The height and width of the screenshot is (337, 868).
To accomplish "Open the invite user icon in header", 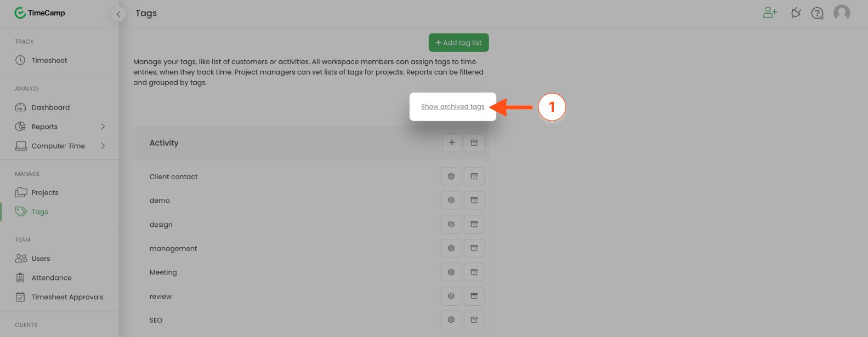I will point(770,13).
